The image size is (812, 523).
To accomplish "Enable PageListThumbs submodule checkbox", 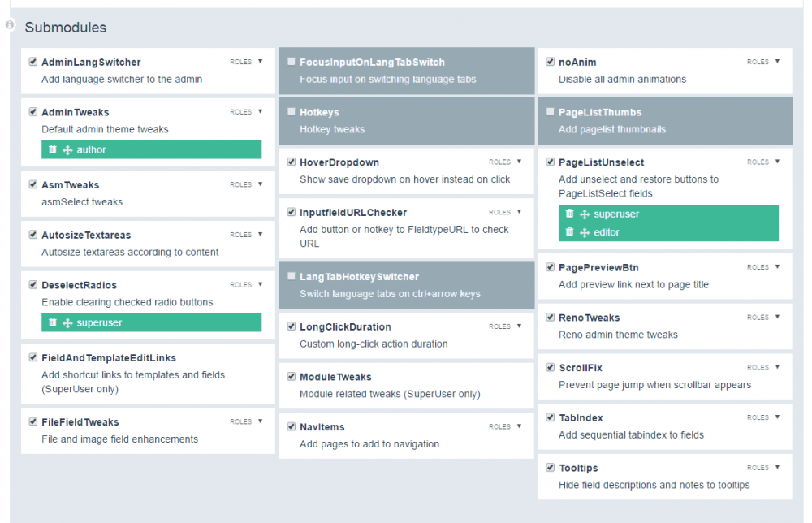I will point(551,112).
